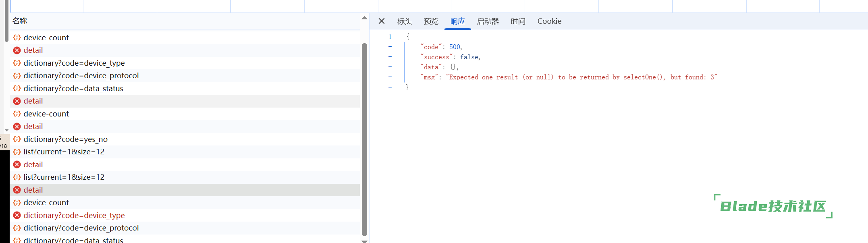Click red error icon of failed dictionary?code=device_type

point(17,216)
